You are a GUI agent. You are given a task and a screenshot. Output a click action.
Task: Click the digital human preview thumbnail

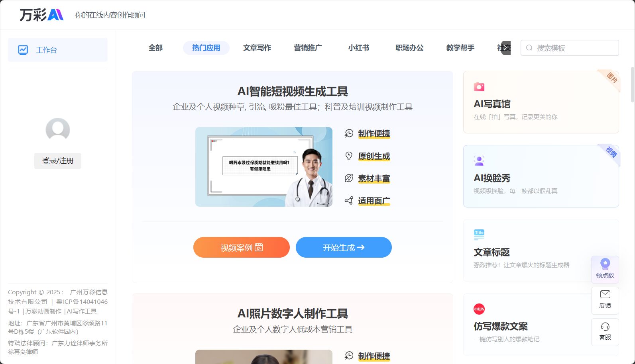(x=264, y=357)
